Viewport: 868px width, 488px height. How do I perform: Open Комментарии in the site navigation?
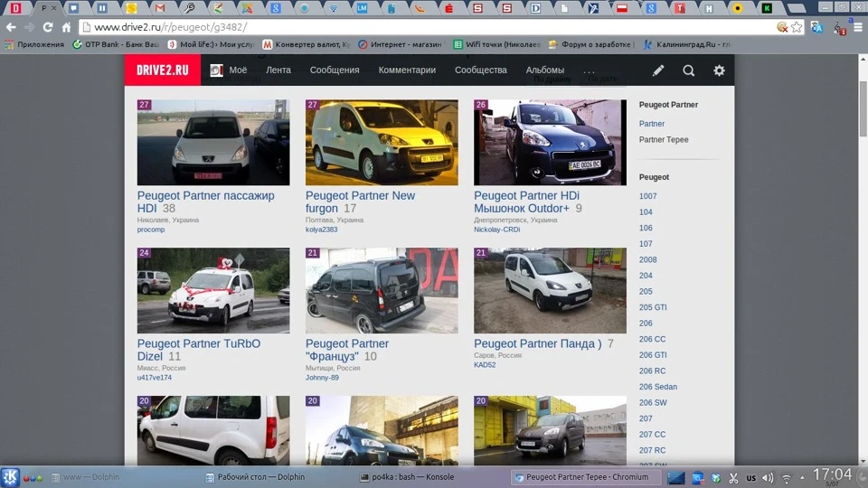tap(407, 70)
